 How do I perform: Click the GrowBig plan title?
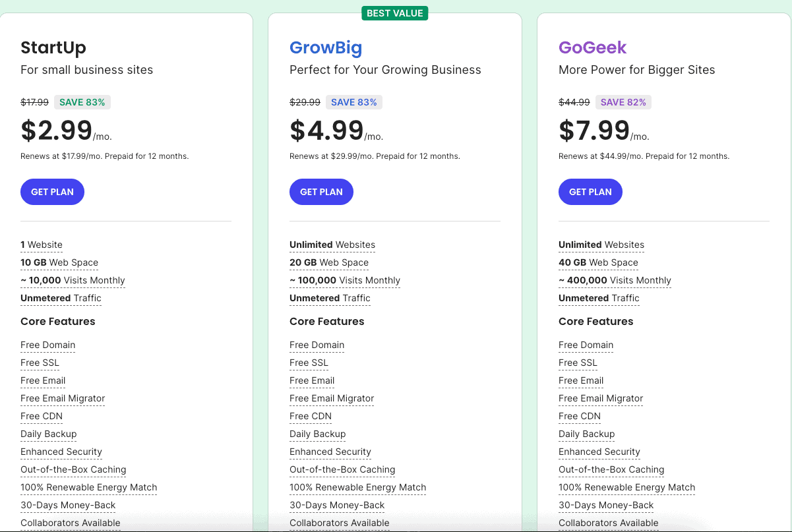tap(326, 47)
